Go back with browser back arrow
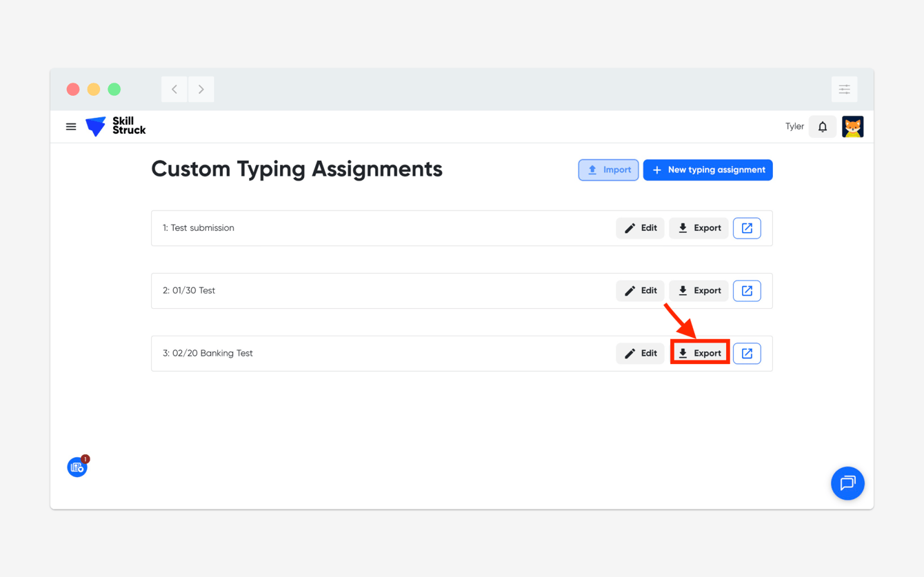Image resolution: width=924 pixels, height=577 pixels. [174, 90]
